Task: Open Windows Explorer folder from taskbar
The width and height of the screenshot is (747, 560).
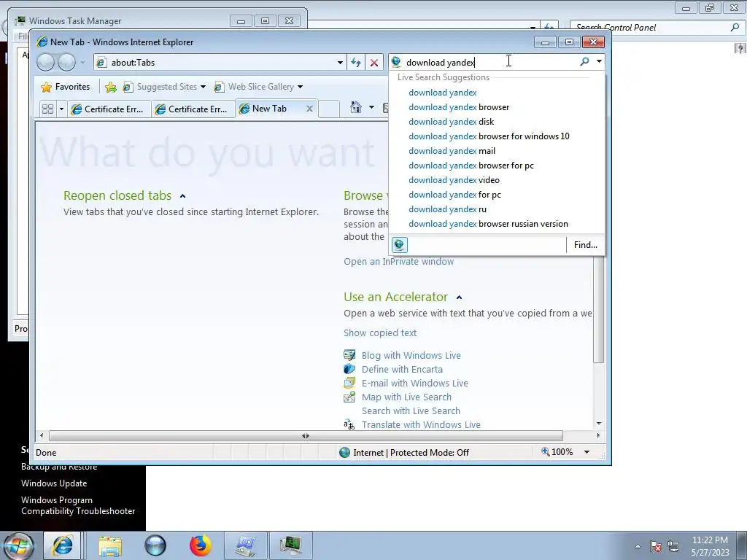Action: 110,545
